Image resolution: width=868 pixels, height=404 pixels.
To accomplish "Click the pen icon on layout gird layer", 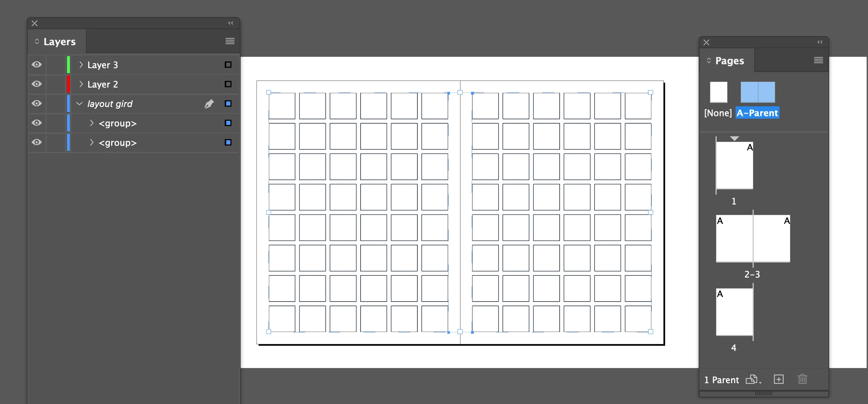I will coord(209,104).
